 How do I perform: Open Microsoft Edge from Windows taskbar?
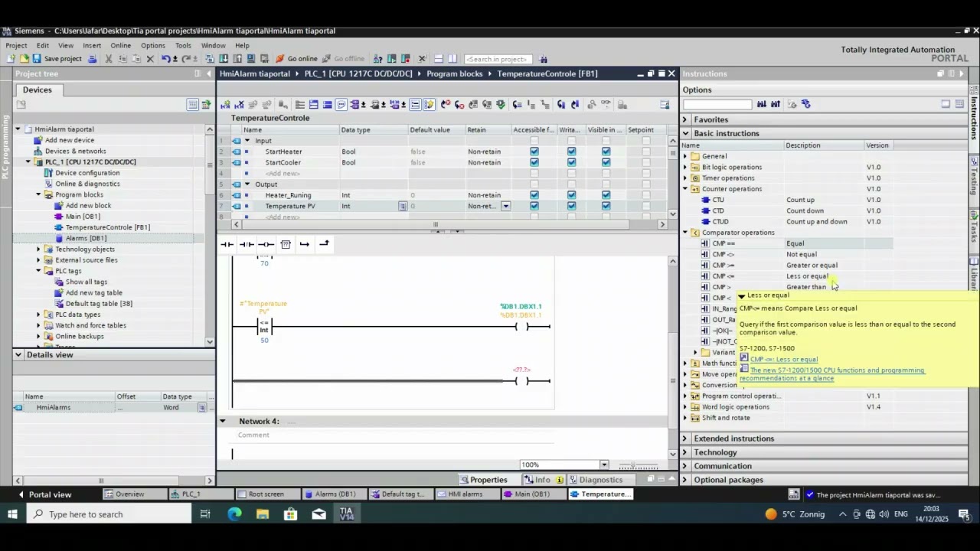[x=234, y=514]
